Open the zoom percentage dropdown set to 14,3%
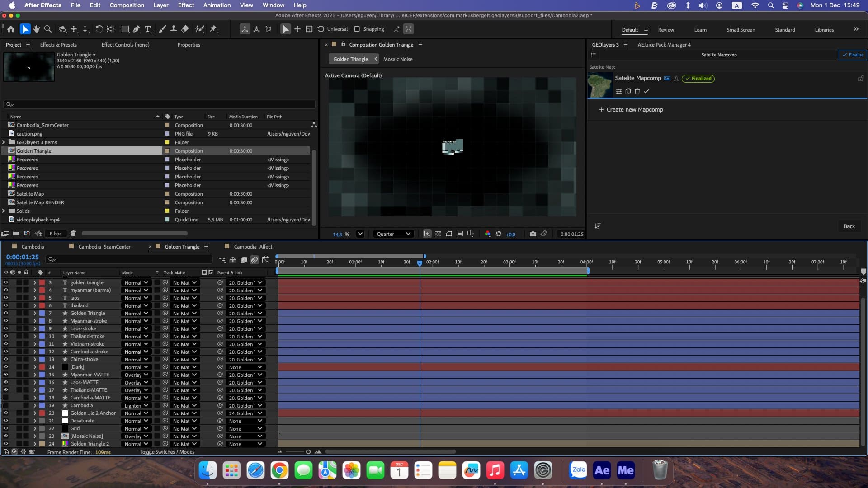This screenshot has height=488, width=868. tap(360, 234)
